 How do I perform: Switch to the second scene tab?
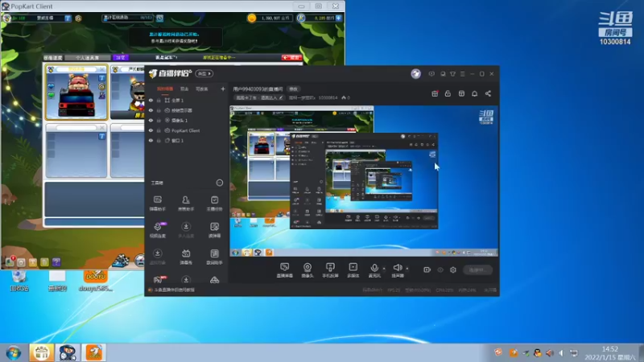tap(184, 88)
